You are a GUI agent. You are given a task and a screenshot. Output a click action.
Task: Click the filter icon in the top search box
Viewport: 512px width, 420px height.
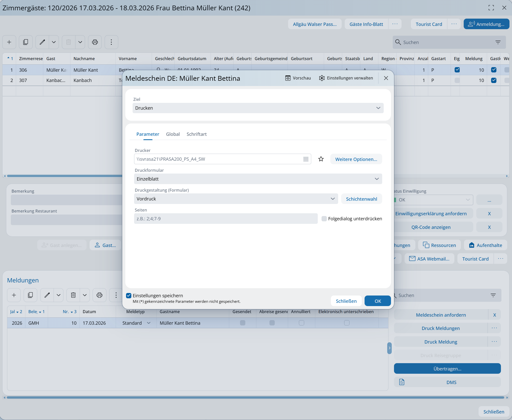498,42
